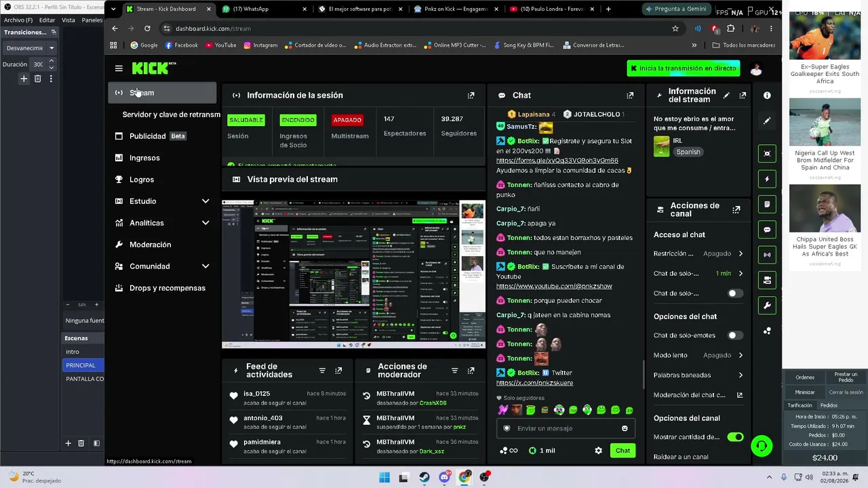
Task: Click the stream preview thumbnail
Action: 353,274
